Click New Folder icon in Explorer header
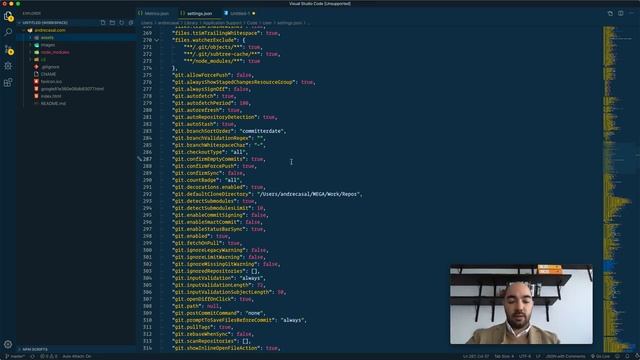 click(x=112, y=23)
